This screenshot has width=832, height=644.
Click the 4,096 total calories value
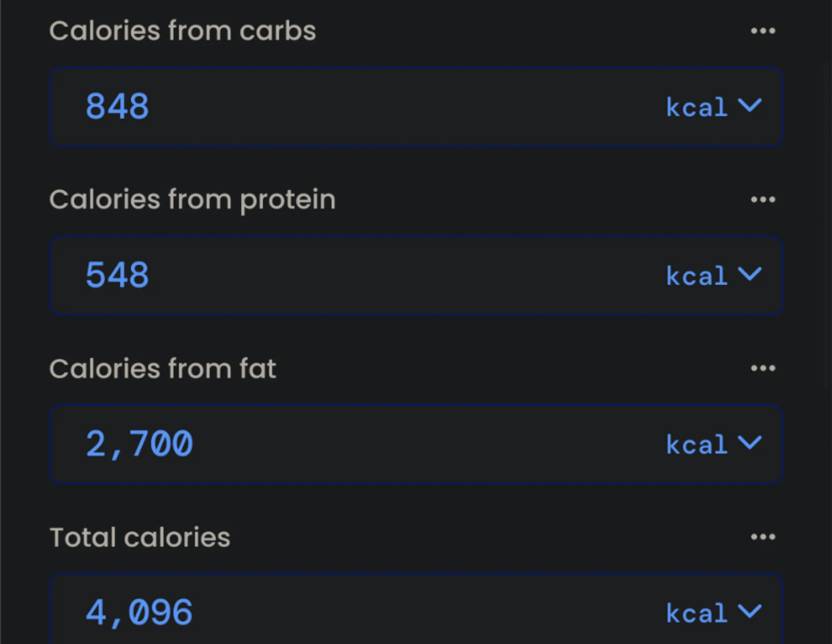tap(139, 612)
